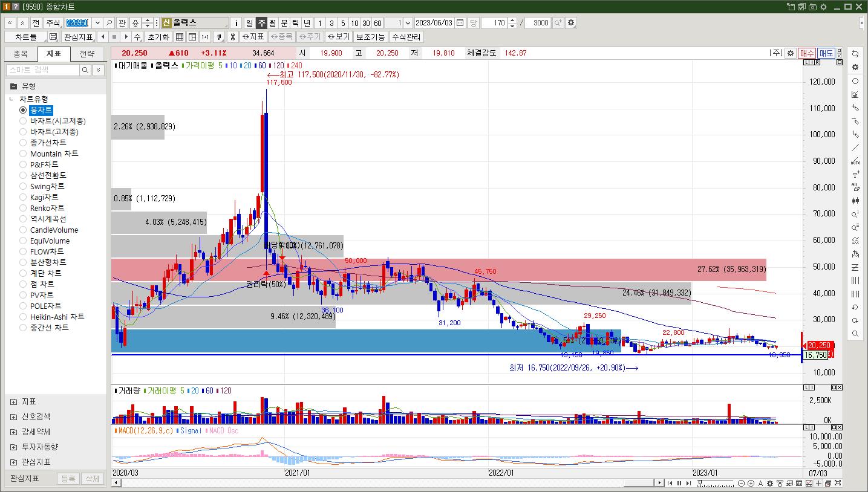Click the 스마트 검색 input field
The height and width of the screenshot is (492, 868).
coord(43,70)
